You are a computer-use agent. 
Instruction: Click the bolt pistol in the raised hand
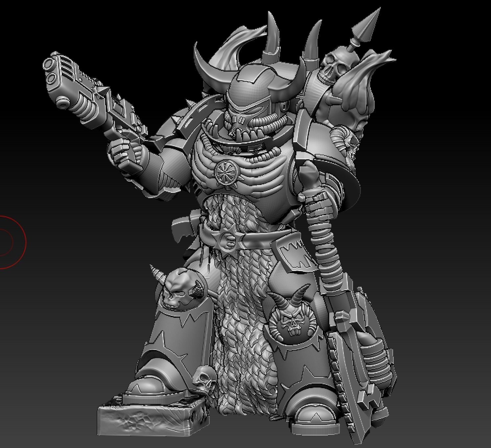click(95, 99)
